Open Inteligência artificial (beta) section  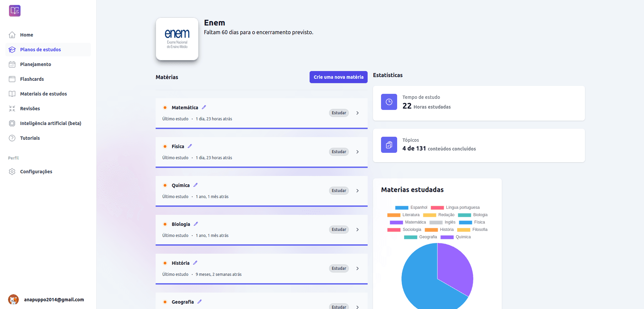coord(48,123)
